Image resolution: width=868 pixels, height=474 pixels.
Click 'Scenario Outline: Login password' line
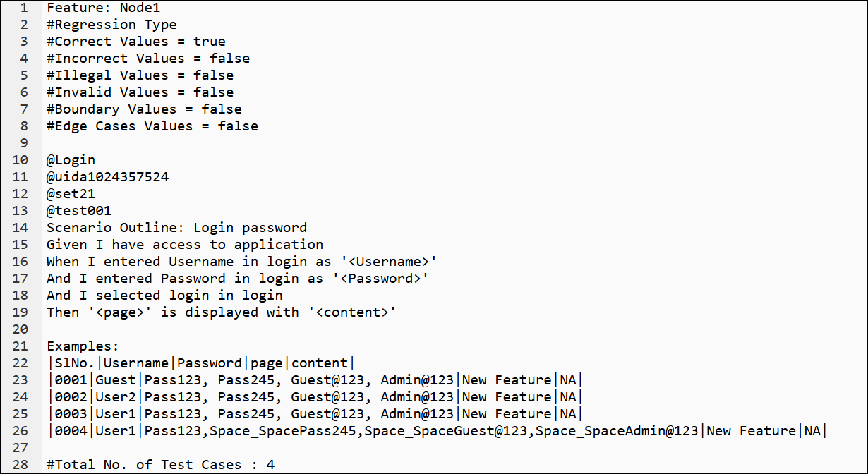pyautogui.click(x=176, y=228)
